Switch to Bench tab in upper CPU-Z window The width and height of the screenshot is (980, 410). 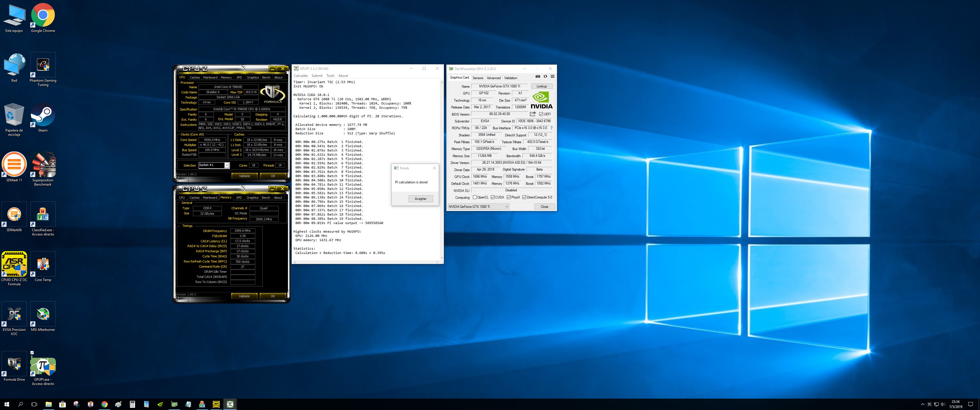(266, 77)
